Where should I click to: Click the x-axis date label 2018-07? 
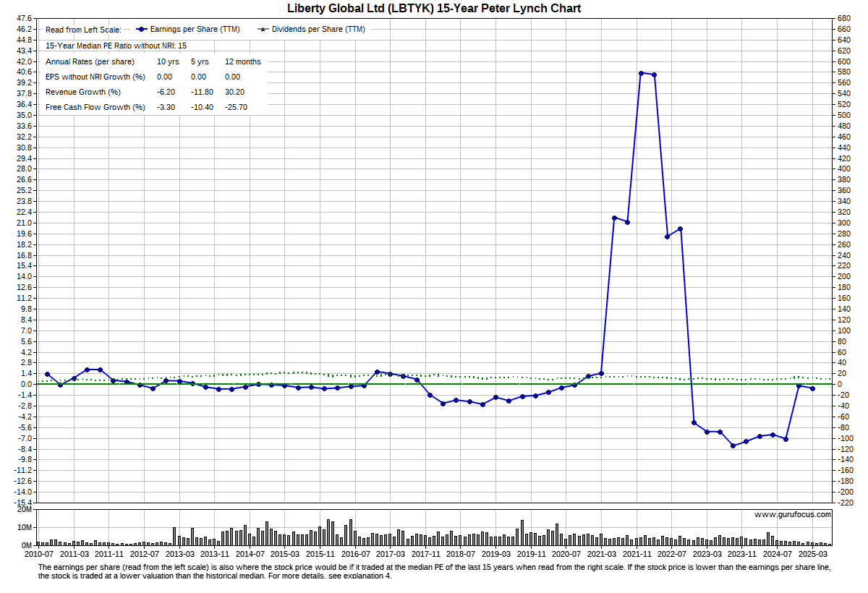(x=461, y=554)
